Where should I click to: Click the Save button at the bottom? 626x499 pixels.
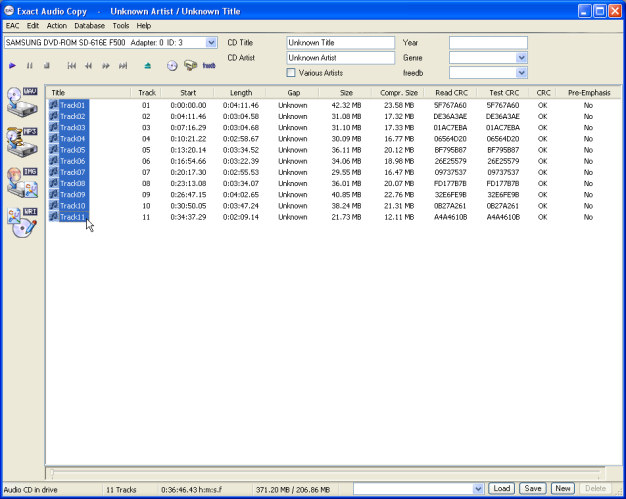coord(532,488)
